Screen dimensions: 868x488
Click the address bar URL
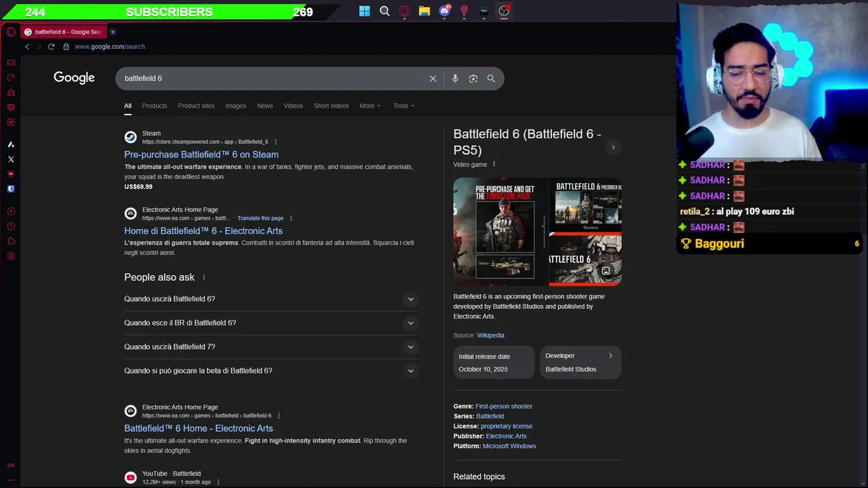point(110,47)
